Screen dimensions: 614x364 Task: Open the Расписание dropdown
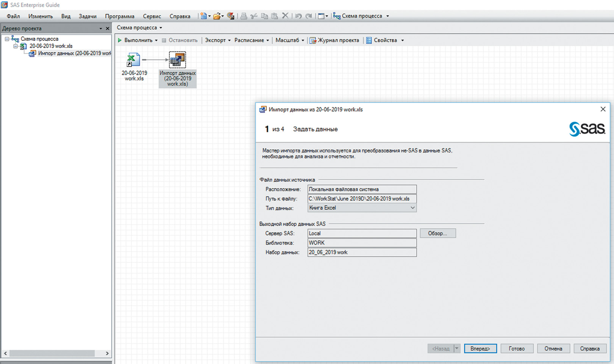click(x=252, y=40)
